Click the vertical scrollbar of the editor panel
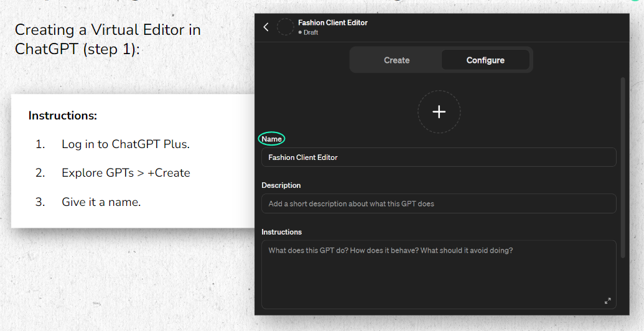 pos(623,167)
